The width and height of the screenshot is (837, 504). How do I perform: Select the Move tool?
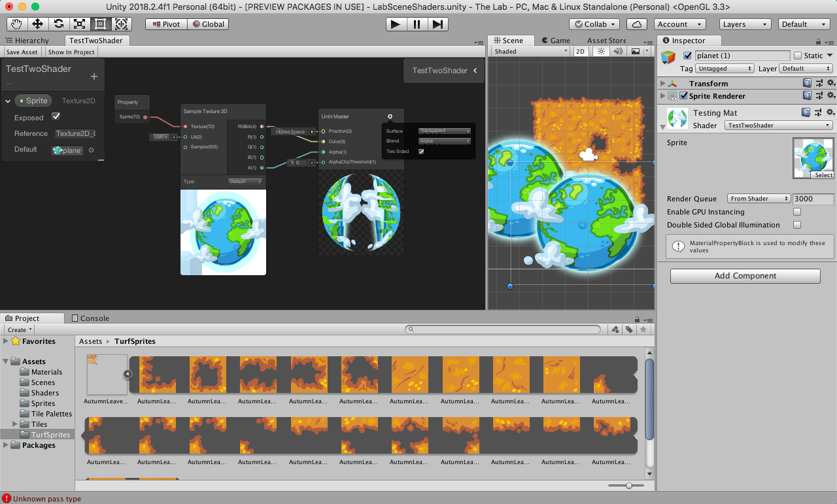[37, 24]
